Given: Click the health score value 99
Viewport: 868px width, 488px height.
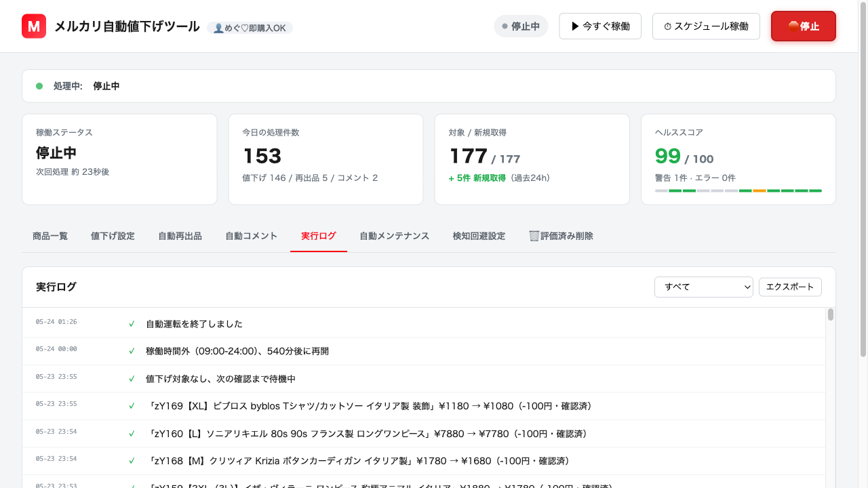Looking at the screenshot, I should tap(668, 156).
